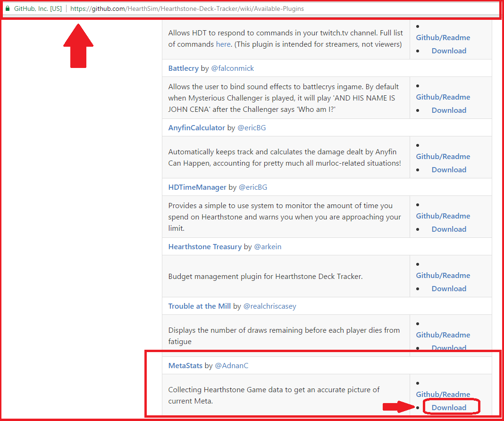Open the AnyfinCalculator plugin link
Image resolution: width=504 pixels, height=421 pixels.
coord(196,127)
